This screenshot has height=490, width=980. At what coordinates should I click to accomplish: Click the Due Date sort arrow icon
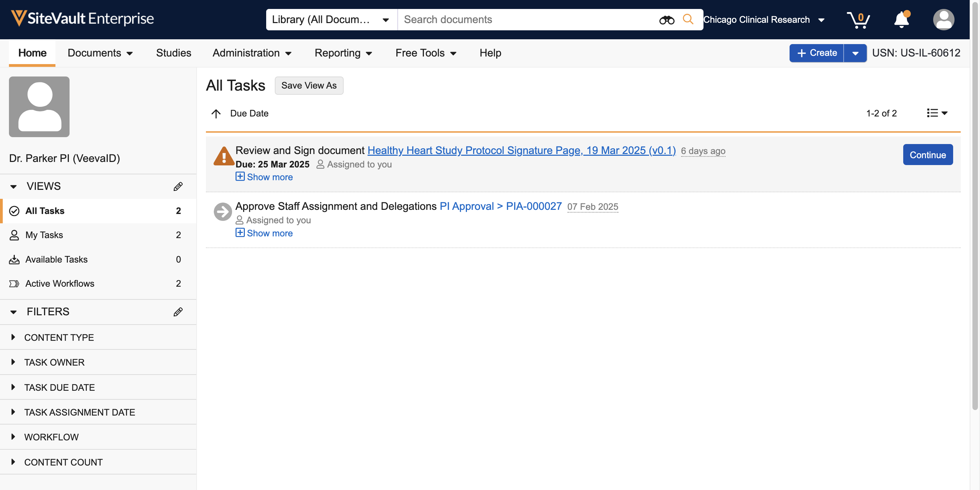216,113
